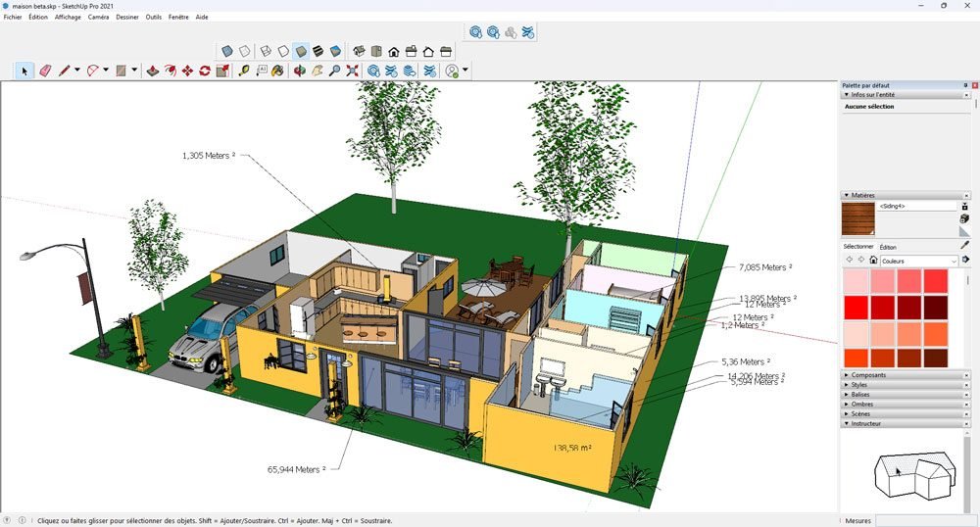Pick the Tape Measure tool

(x=244, y=72)
